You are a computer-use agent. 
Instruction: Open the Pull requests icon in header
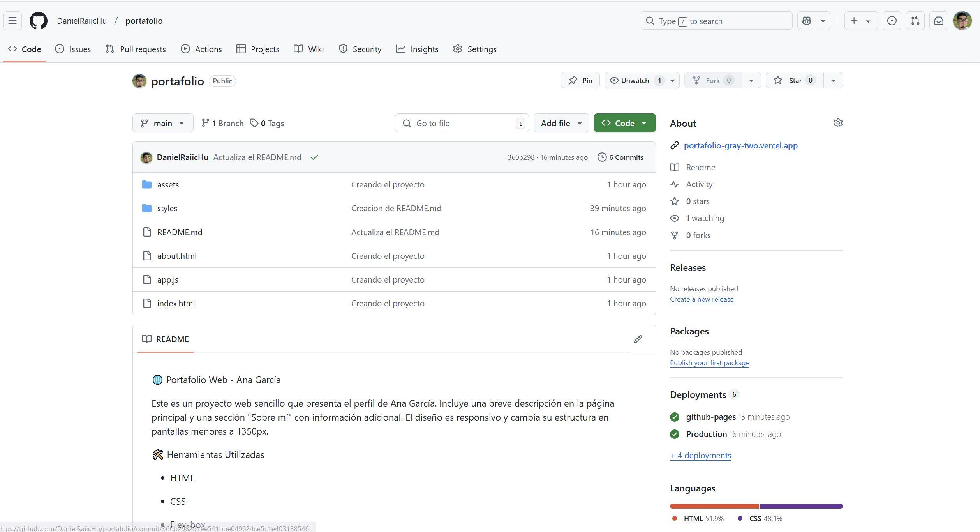pos(915,21)
